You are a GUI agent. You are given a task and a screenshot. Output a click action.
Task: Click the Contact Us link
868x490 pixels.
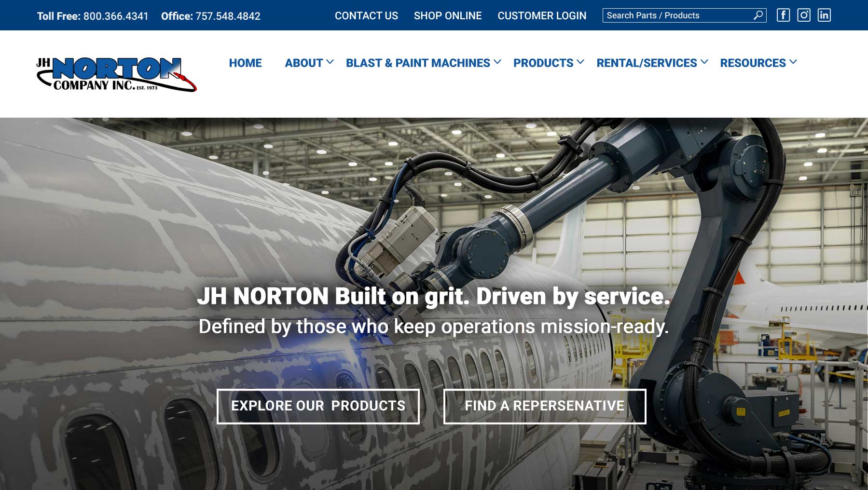366,16
